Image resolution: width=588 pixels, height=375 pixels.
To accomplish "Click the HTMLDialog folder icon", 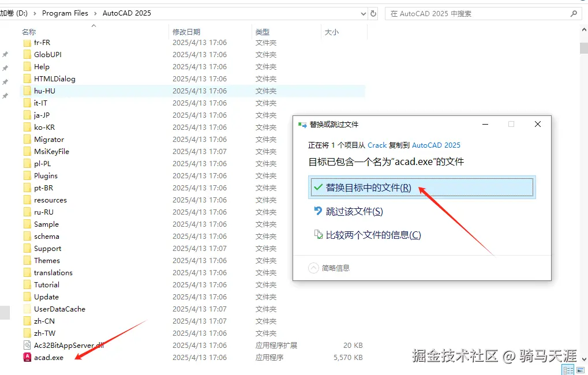I will (x=27, y=78).
